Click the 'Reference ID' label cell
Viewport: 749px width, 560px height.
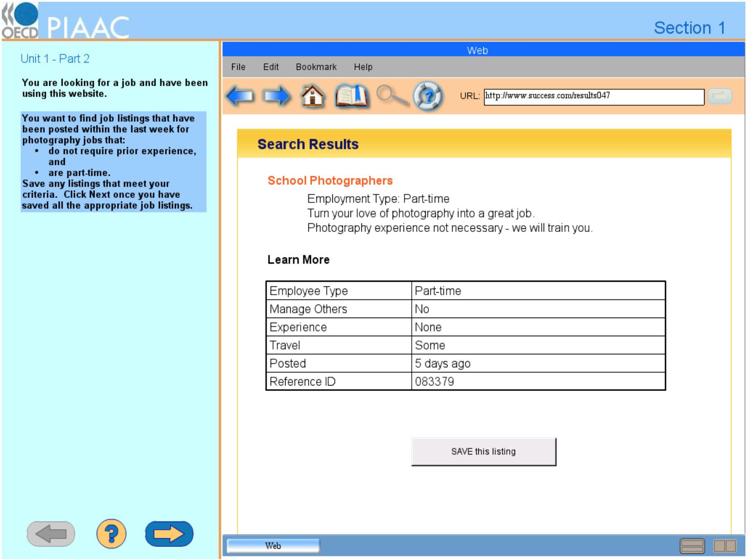click(x=339, y=381)
